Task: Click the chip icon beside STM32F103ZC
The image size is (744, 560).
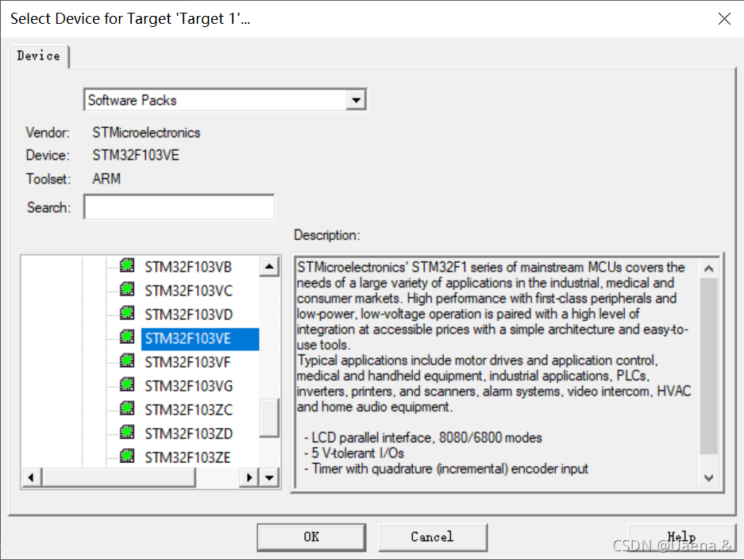Action: [127, 407]
